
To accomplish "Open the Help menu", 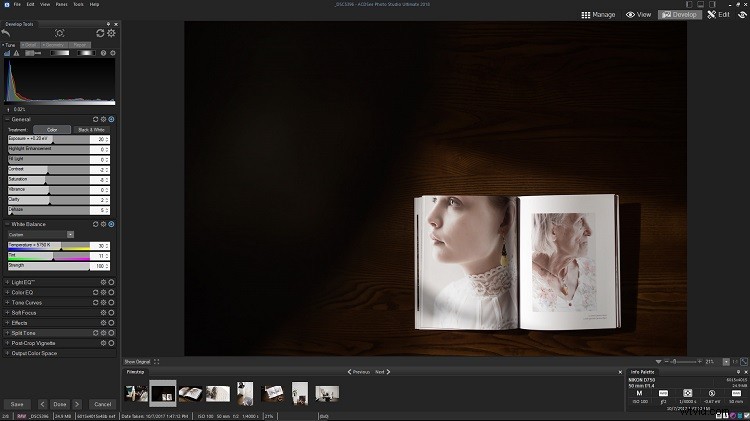I will 94,4.
